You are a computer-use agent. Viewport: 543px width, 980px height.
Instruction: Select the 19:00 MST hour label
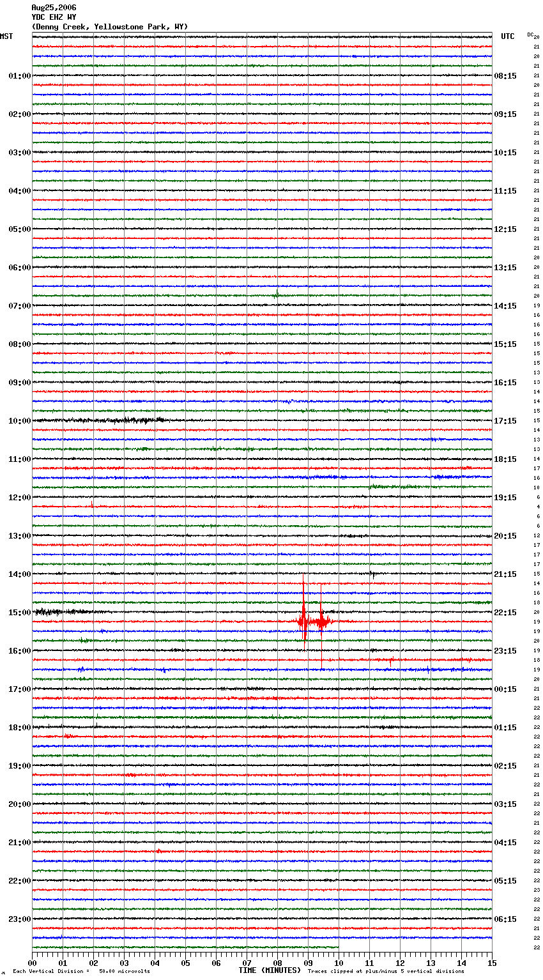20,766
